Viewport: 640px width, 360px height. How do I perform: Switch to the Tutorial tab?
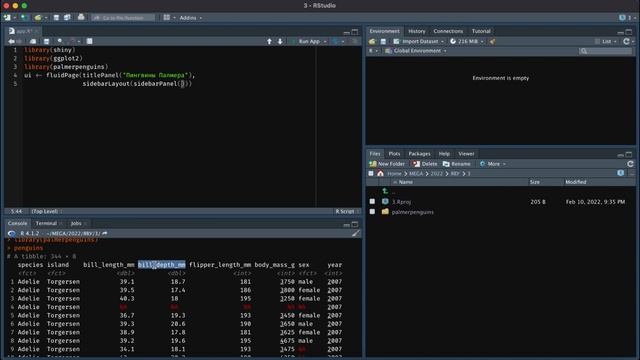(481, 31)
